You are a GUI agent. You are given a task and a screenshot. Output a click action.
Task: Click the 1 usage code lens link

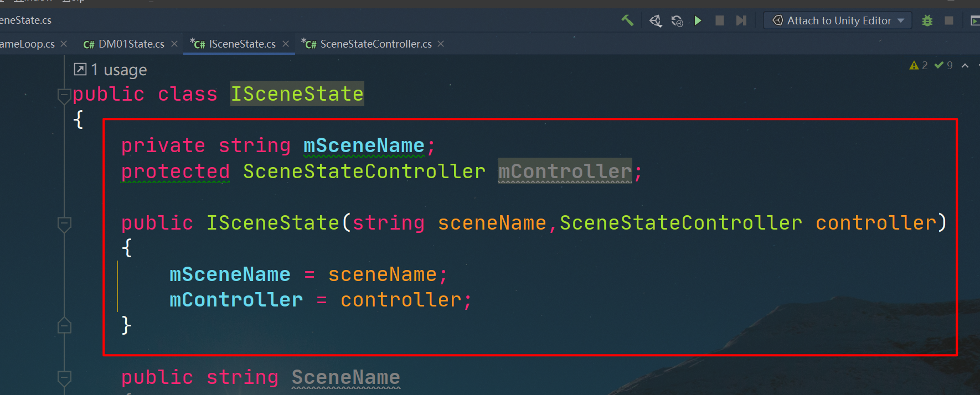click(118, 70)
